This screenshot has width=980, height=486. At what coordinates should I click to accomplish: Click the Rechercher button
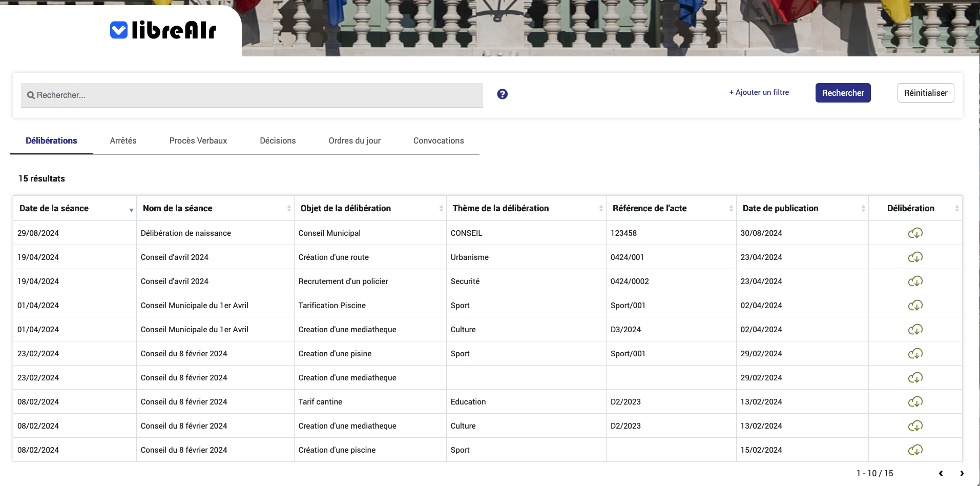point(843,93)
